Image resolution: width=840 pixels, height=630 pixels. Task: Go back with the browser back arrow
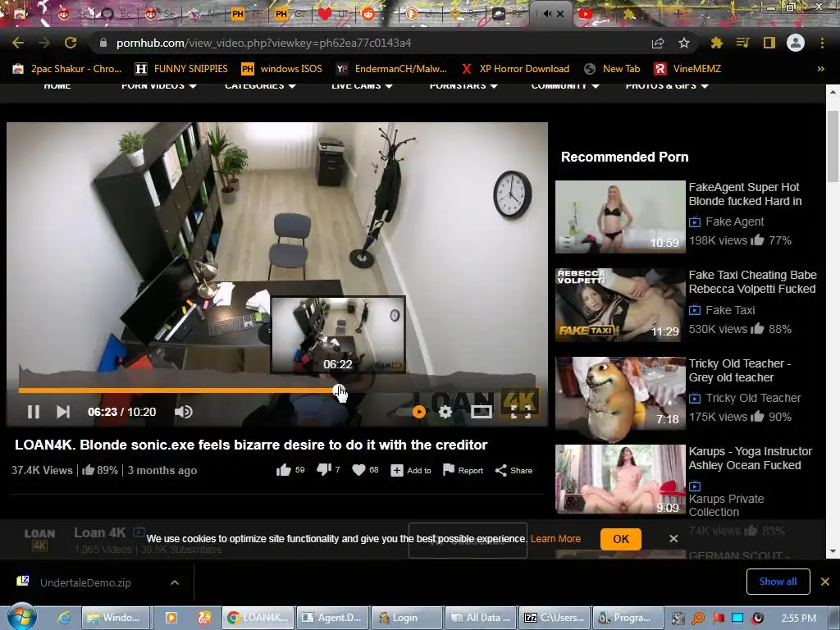pyautogui.click(x=18, y=43)
